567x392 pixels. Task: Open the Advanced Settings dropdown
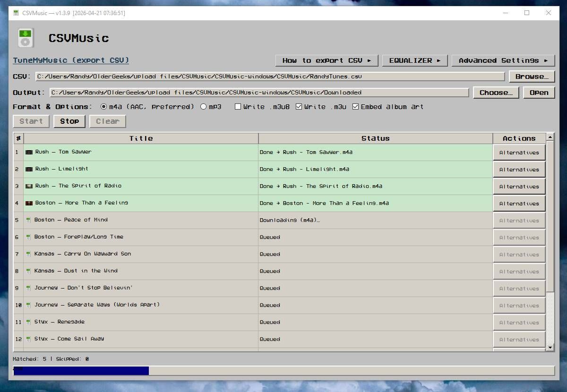tap(503, 60)
